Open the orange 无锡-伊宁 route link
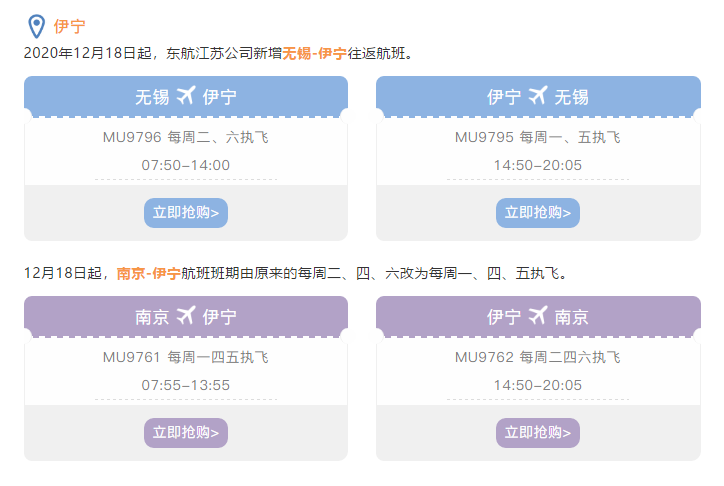This screenshot has height=486, width=724. tap(315, 54)
